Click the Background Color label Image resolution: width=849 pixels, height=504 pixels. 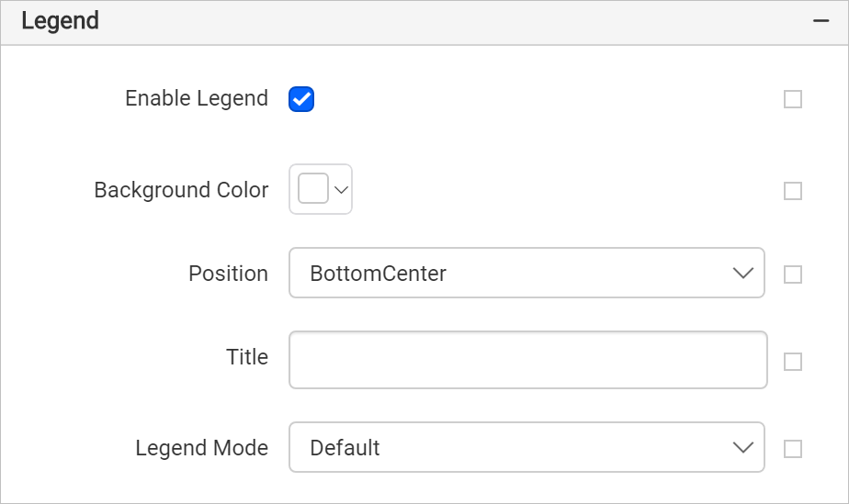(181, 190)
